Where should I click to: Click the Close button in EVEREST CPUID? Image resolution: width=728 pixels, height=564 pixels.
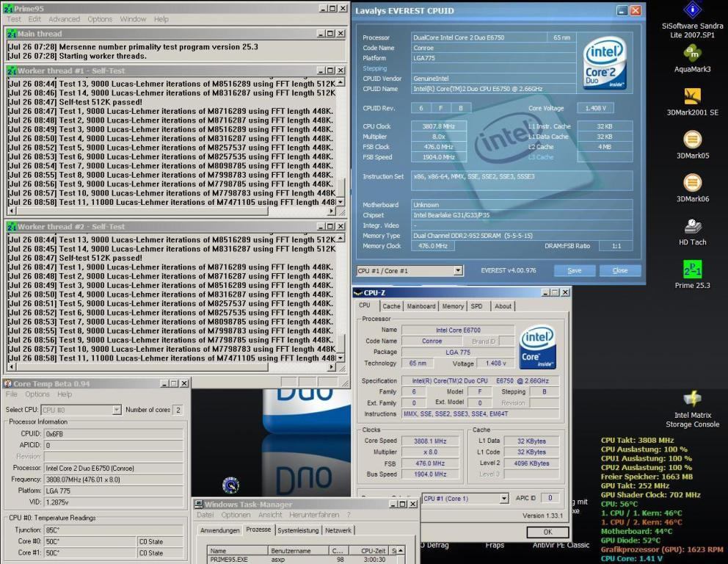tap(620, 270)
